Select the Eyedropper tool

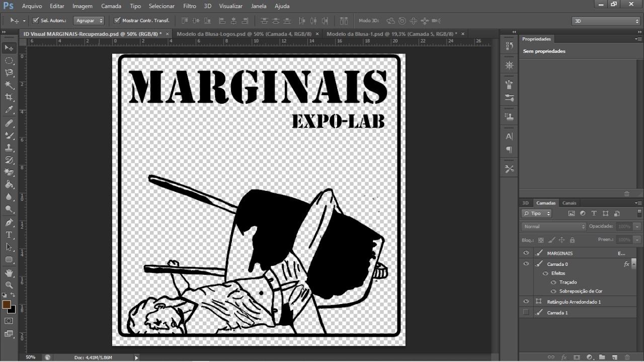9,110
